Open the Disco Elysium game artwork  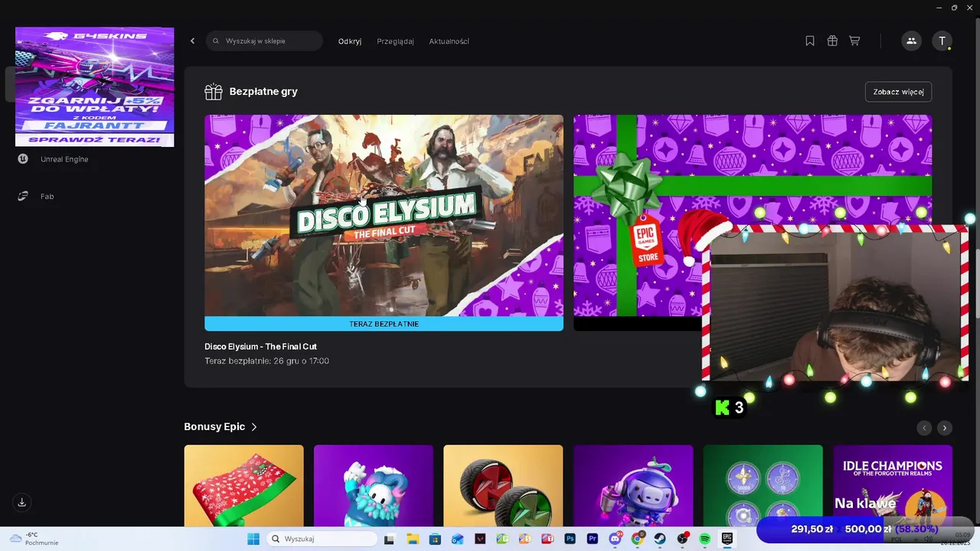click(384, 216)
